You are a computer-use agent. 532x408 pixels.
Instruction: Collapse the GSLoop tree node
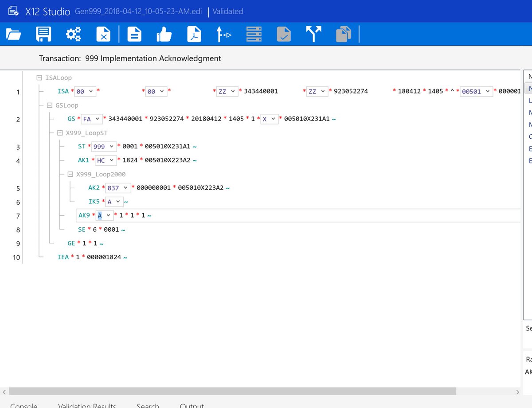pos(50,105)
